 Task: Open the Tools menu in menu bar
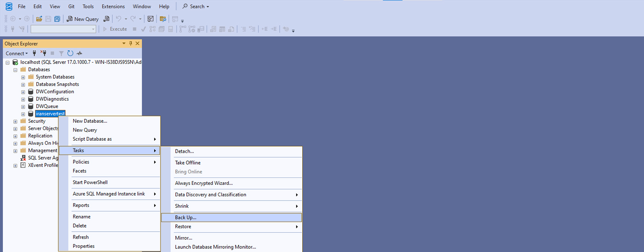(x=88, y=6)
